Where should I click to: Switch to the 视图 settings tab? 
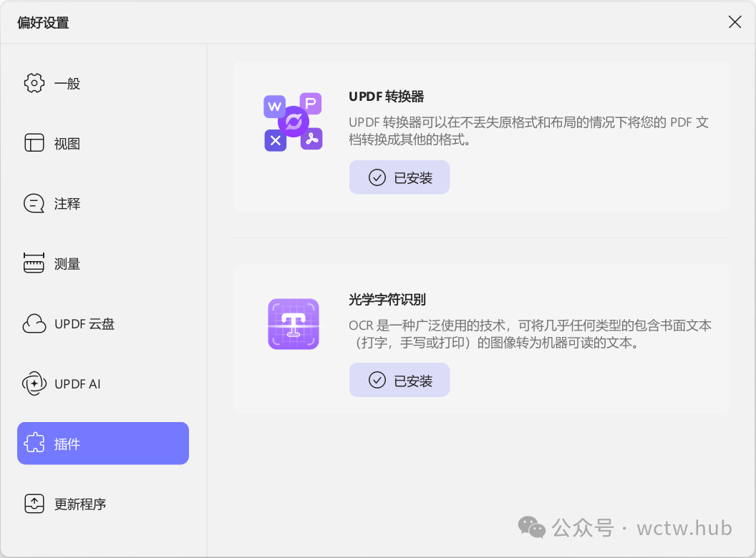point(102,143)
